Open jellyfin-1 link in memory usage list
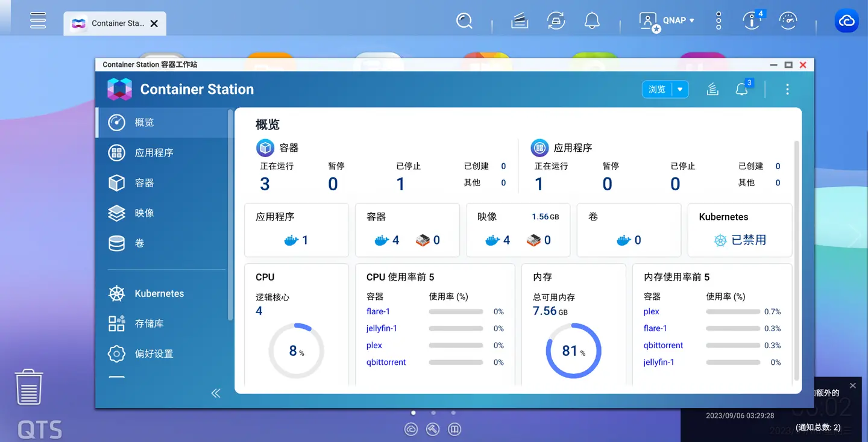This screenshot has height=442, width=868. coord(659,362)
